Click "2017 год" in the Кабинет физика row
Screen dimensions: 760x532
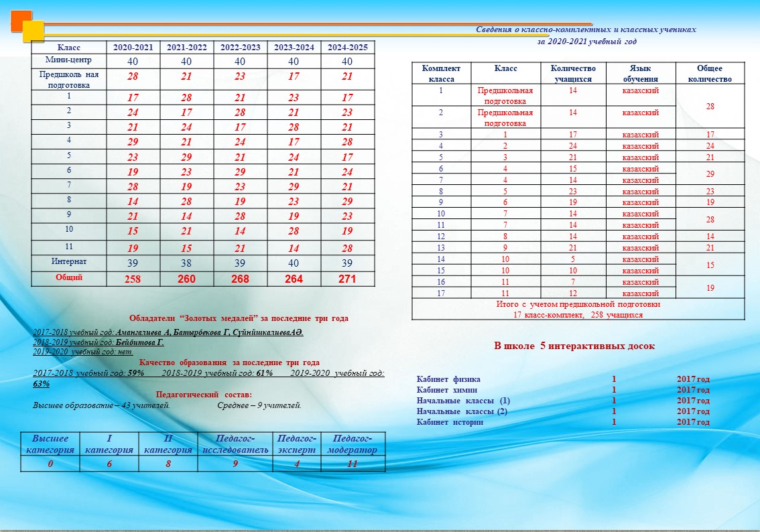click(x=693, y=379)
